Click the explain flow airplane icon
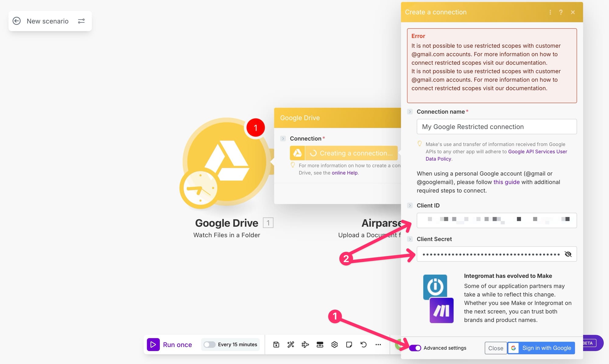609x364 pixels. pyautogui.click(x=305, y=345)
